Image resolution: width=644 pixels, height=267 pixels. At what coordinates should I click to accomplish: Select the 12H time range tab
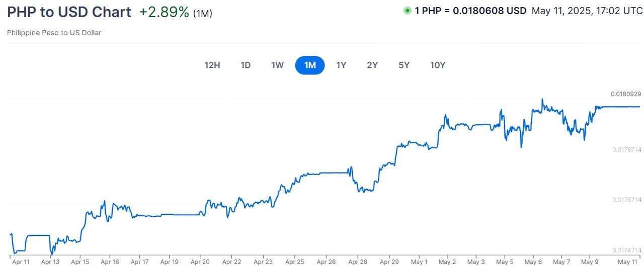point(212,65)
